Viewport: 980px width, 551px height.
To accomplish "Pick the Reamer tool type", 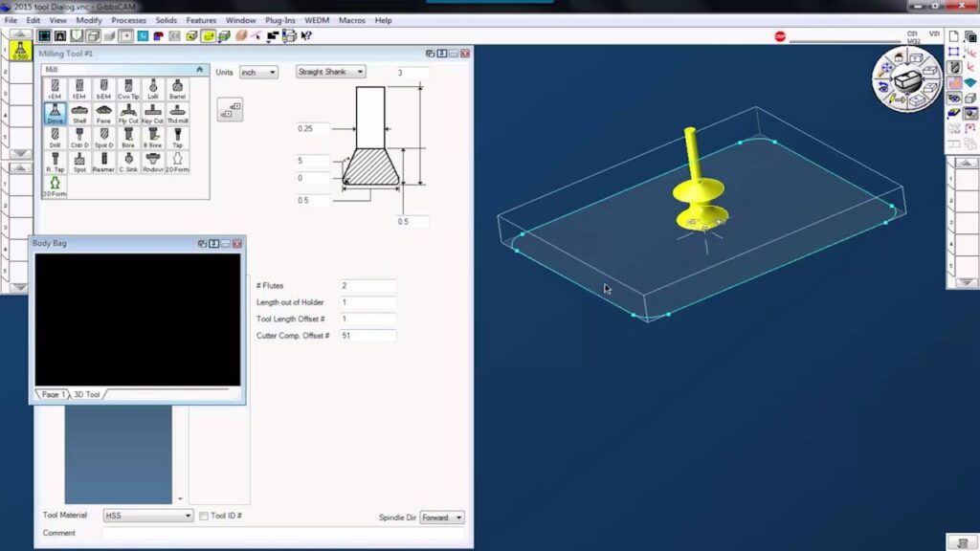I will (103, 163).
